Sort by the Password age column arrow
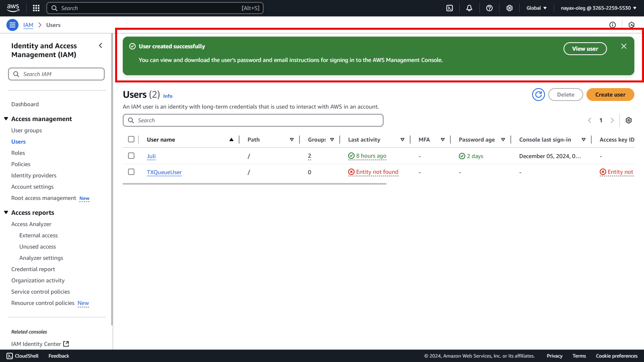The image size is (644, 362). (x=503, y=140)
